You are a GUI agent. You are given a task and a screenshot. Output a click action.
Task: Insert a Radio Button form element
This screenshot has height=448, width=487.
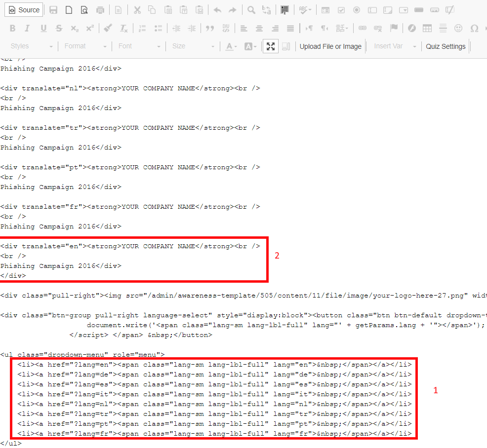point(357,10)
